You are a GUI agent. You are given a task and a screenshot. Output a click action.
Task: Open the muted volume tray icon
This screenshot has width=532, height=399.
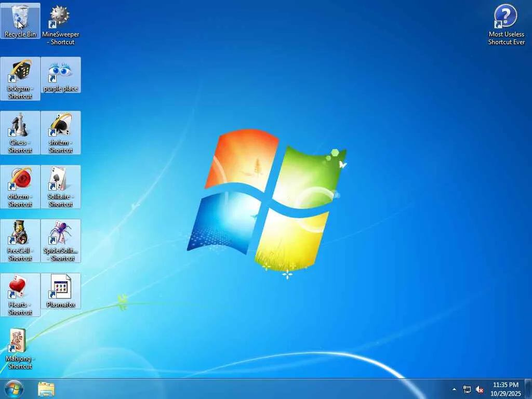click(x=480, y=389)
